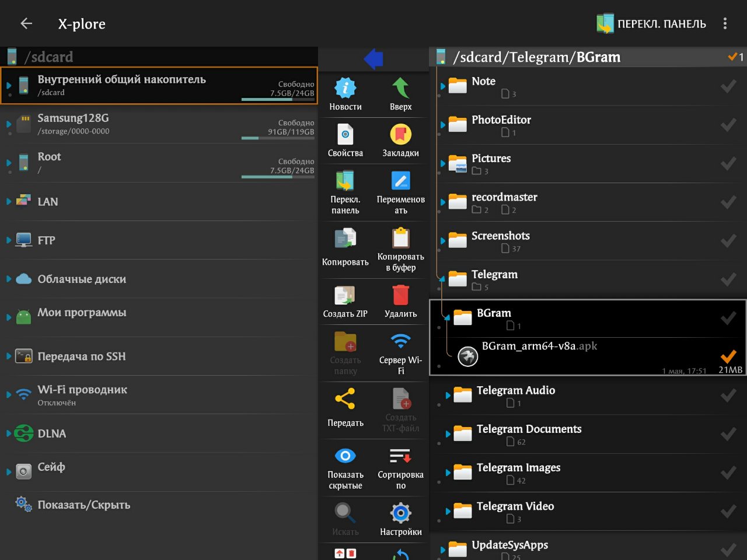The image size is (747, 560).
Task: Tap the Передать share icon
Action: 345,400
